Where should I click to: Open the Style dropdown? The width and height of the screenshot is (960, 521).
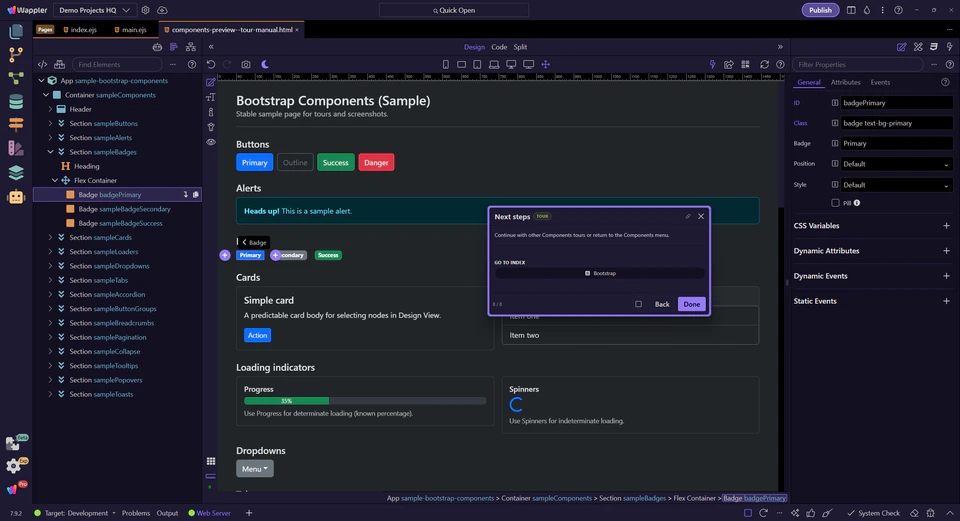tap(897, 185)
